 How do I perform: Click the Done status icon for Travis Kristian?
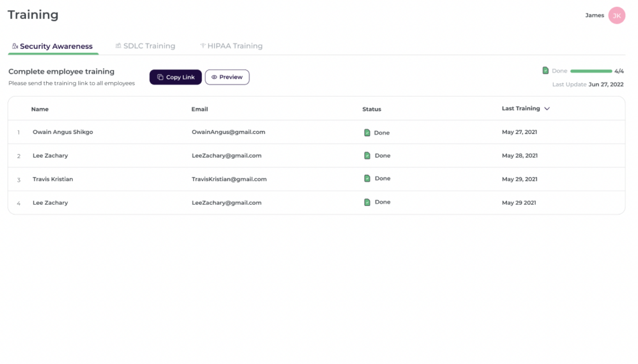click(367, 179)
